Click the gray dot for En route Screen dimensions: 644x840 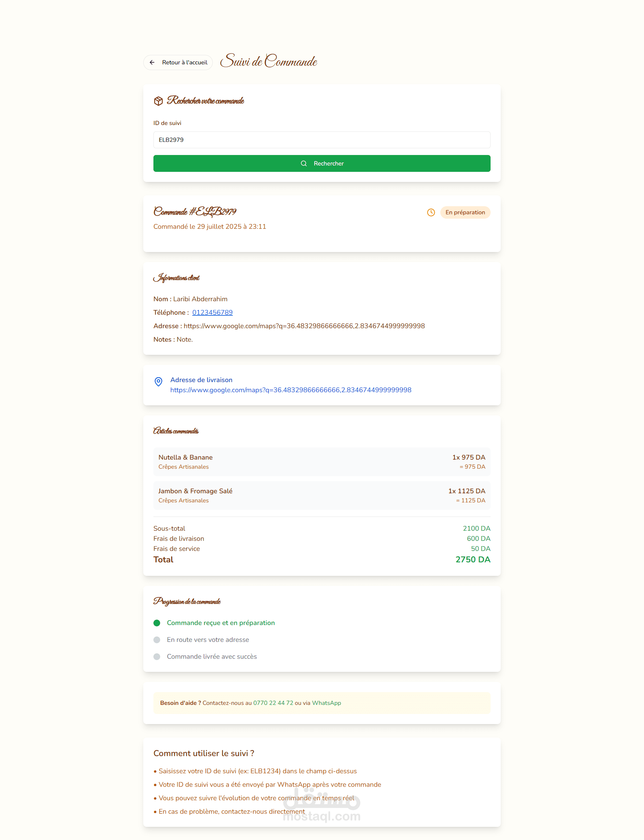(x=157, y=640)
